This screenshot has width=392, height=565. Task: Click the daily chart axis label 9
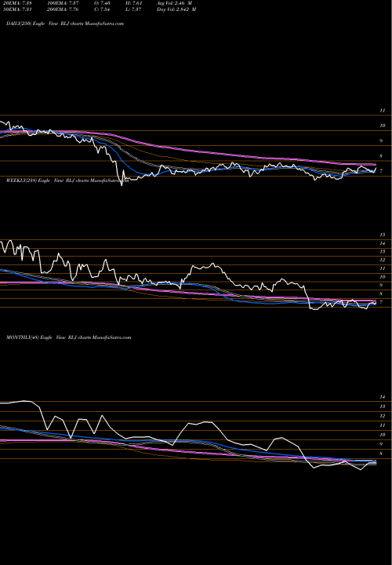coord(381,141)
